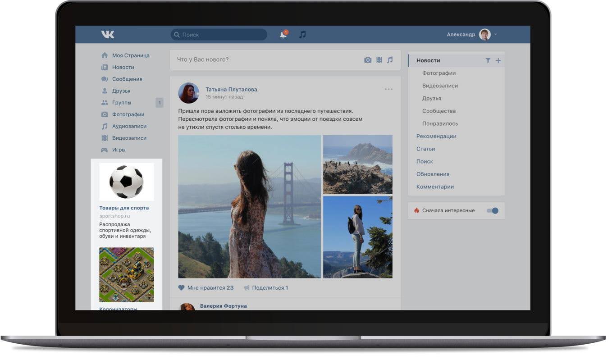Open Сообщения in the left sidebar

pyautogui.click(x=127, y=79)
